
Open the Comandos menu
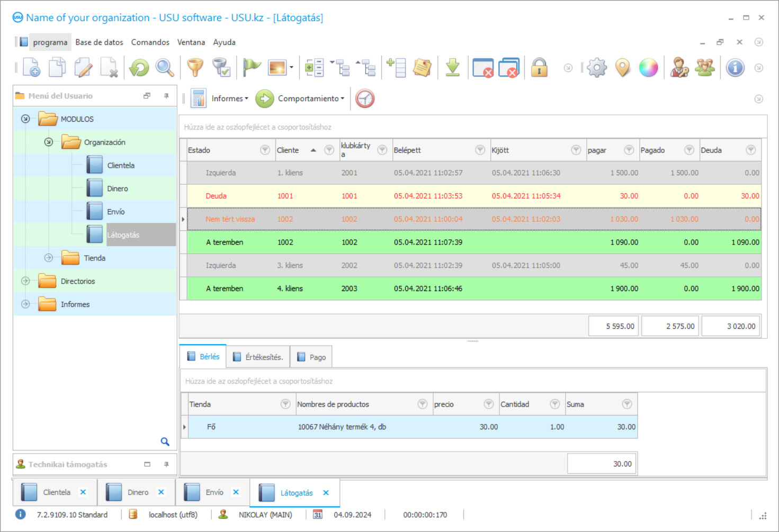pos(150,42)
